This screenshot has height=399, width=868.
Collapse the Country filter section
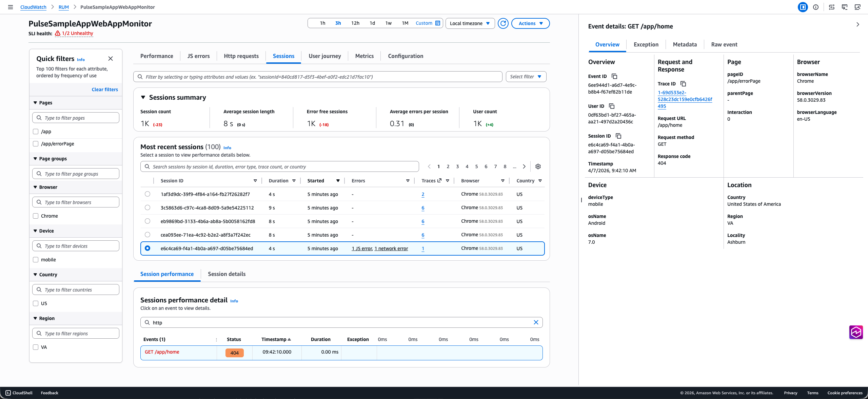35,275
